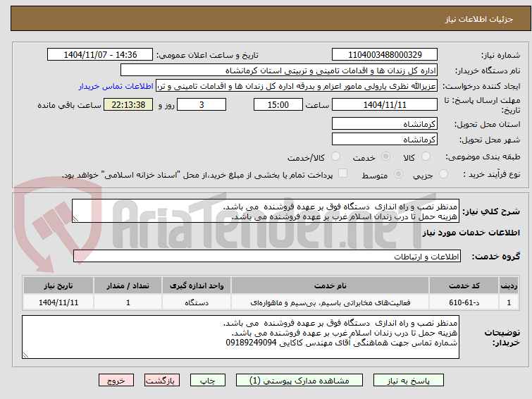Click service name cell فعالیت‌های مخابراتی
The image size is (532, 399).
330,302
